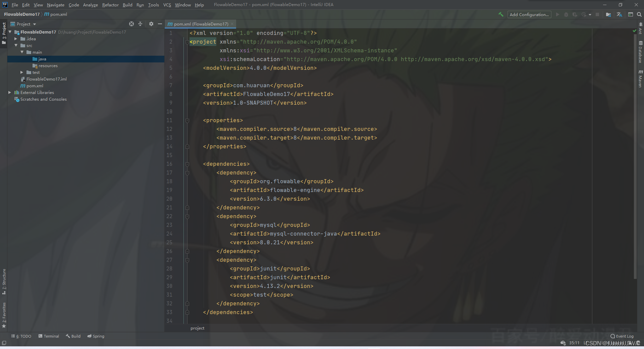Viewport: 644px width, 349px height.
Task: Open Project panel gear settings
Action: 151,24
